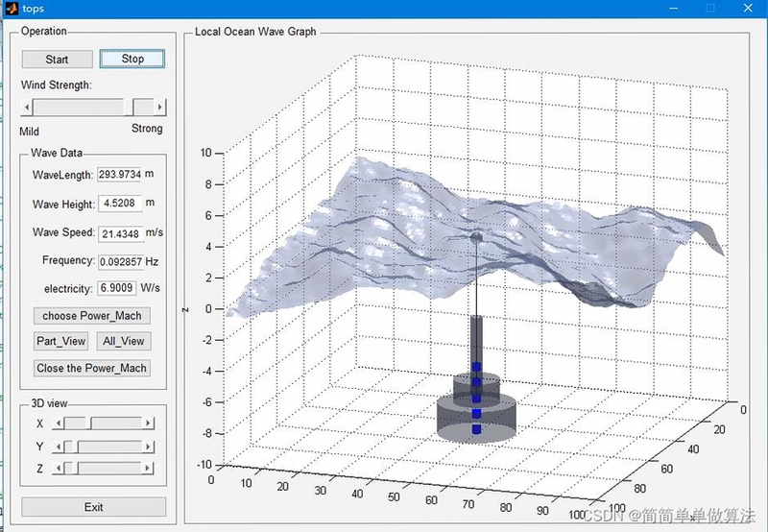Maximize the tops window
Viewport: 768px width, 532px height.
click(710, 9)
